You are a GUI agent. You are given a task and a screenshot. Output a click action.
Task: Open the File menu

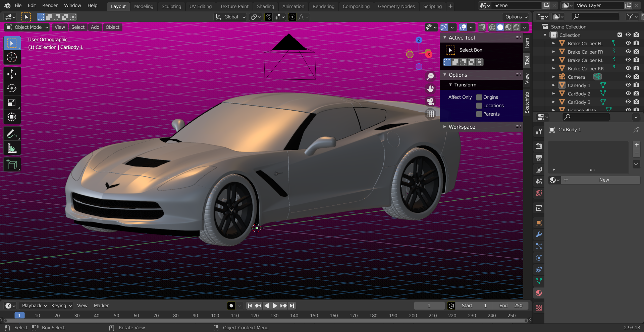(x=18, y=5)
